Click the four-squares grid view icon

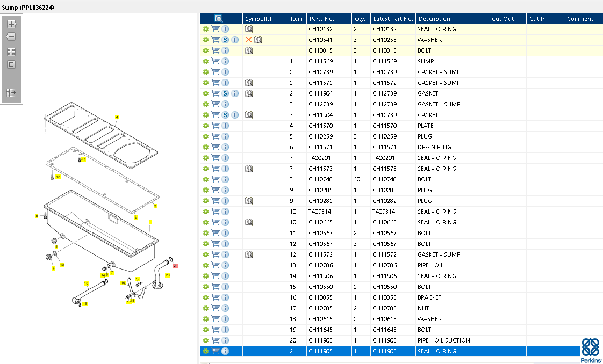[11, 52]
